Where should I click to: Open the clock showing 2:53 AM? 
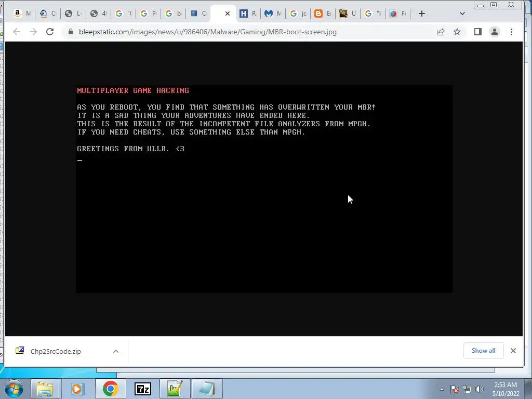[x=506, y=389]
